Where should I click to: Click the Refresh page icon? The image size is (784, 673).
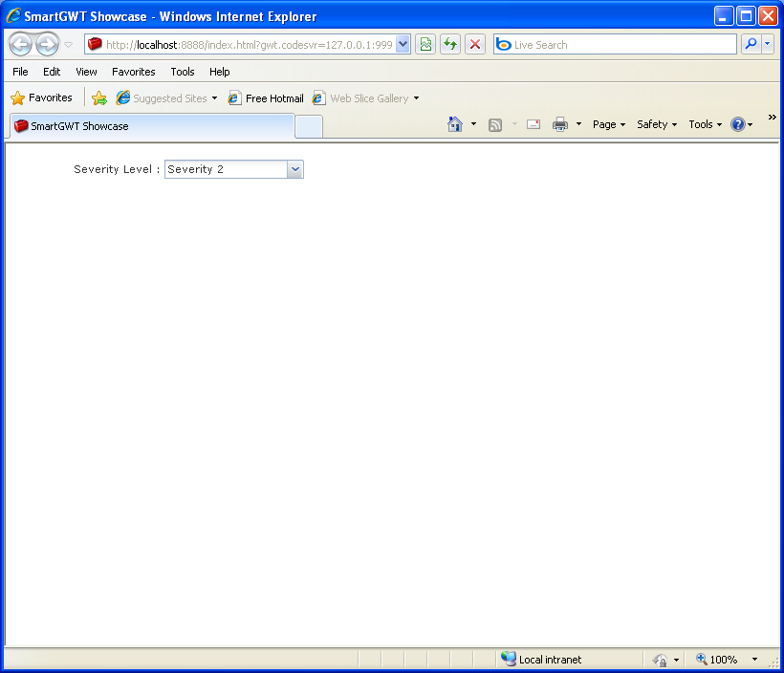[x=450, y=45]
